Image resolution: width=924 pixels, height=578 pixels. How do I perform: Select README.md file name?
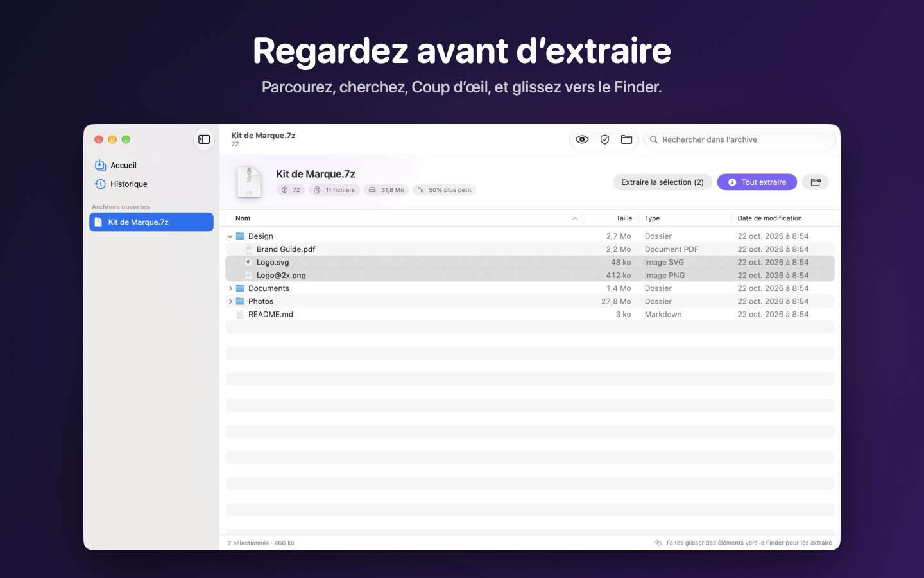coord(270,314)
